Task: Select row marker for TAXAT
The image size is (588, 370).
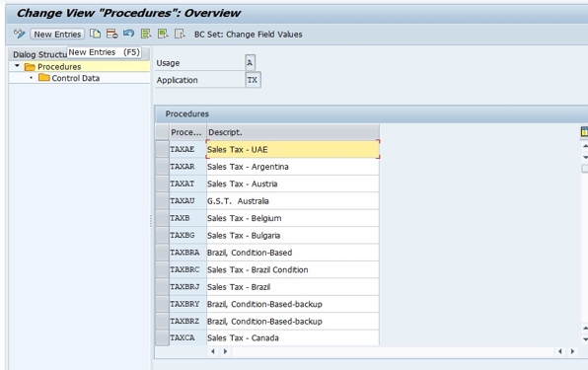Action: (163, 184)
